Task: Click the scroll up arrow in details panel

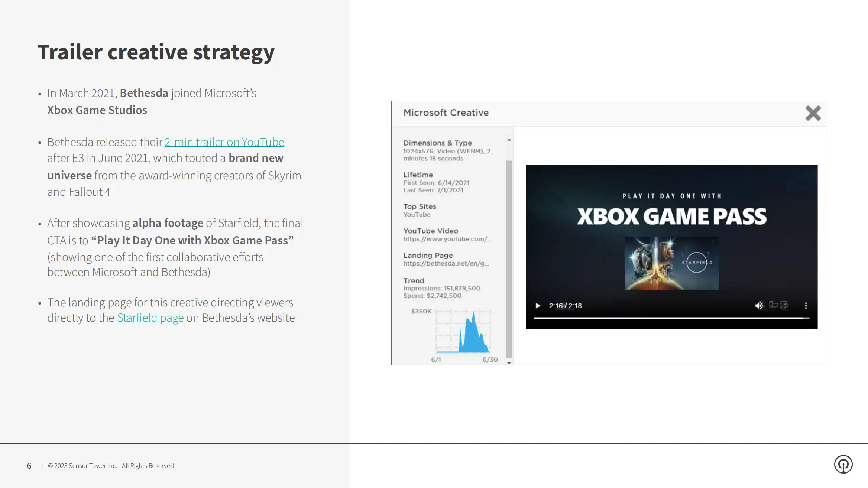Action: [509, 140]
